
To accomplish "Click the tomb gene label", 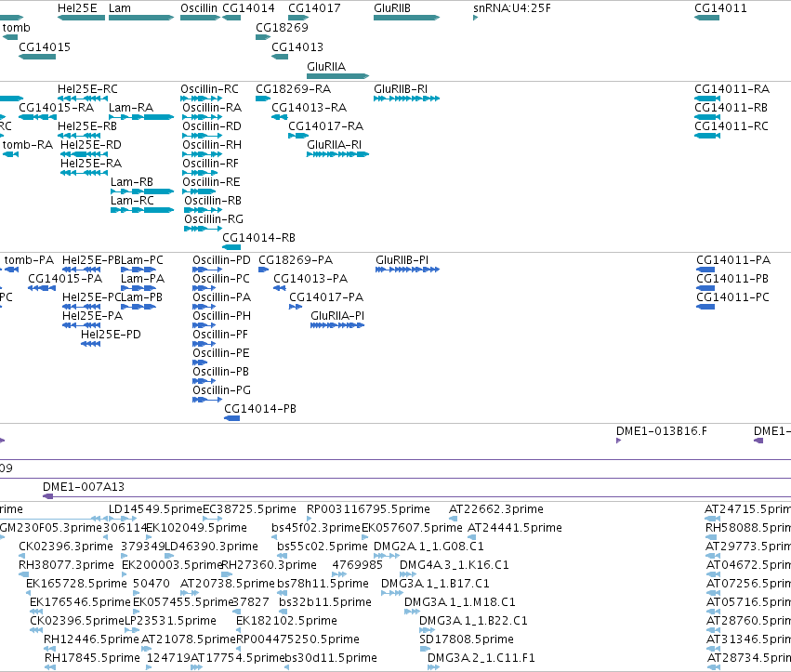I will (16, 28).
